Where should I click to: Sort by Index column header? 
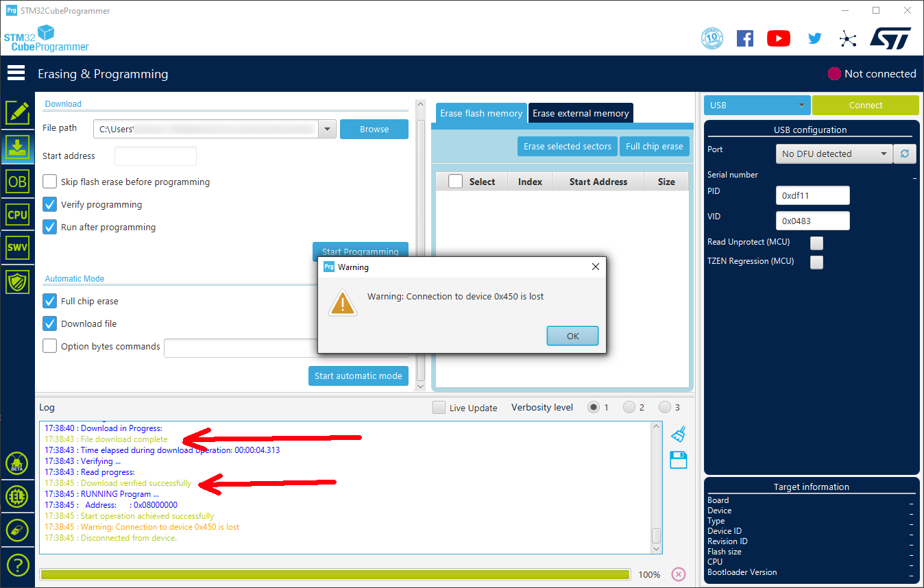pos(530,182)
